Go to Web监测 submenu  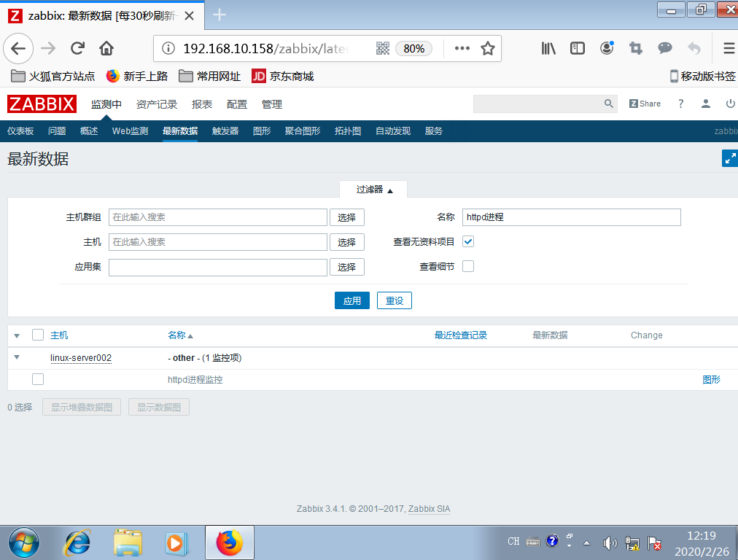coord(130,131)
